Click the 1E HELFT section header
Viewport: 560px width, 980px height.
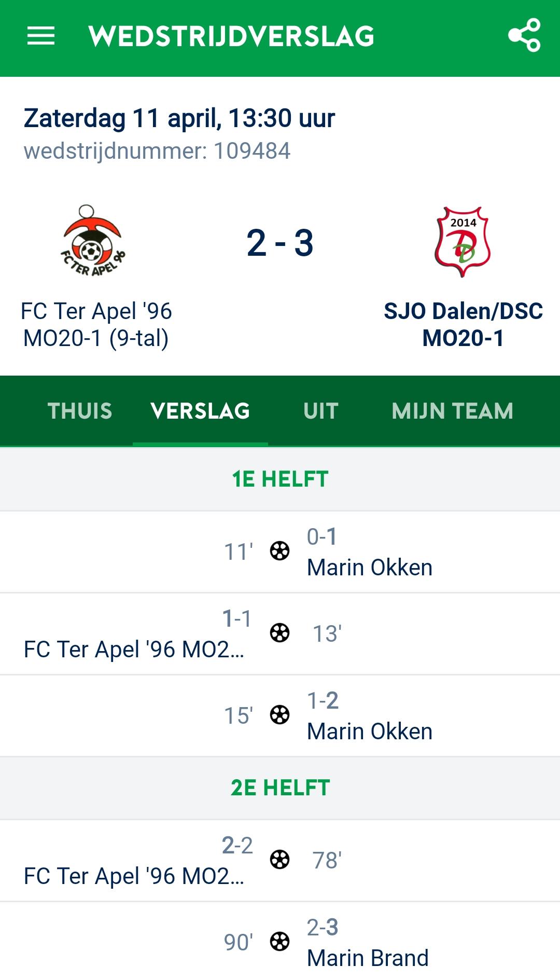click(280, 479)
